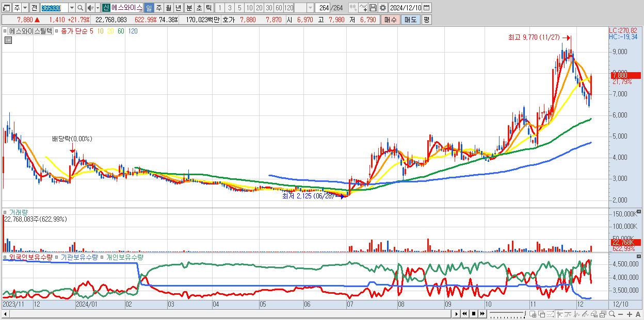Collapse the holdings panel arrow at right edge

pyautogui.click(x=640, y=256)
